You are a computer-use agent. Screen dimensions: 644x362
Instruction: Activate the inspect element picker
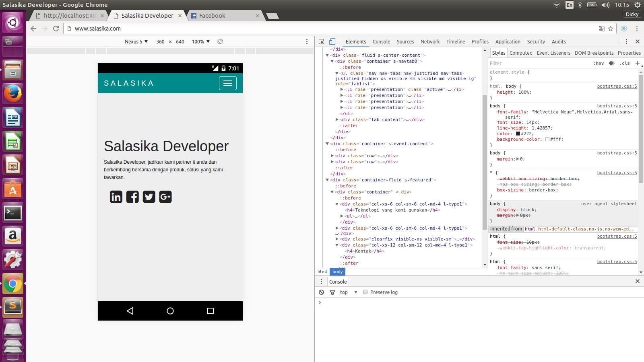(x=321, y=41)
